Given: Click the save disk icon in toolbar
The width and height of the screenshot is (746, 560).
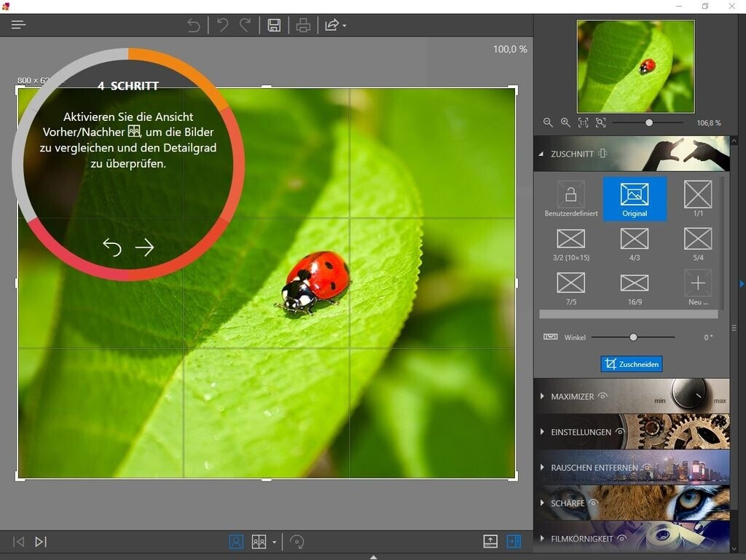Looking at the screenshot, I should pyautogui.click(x=274, y=25).
